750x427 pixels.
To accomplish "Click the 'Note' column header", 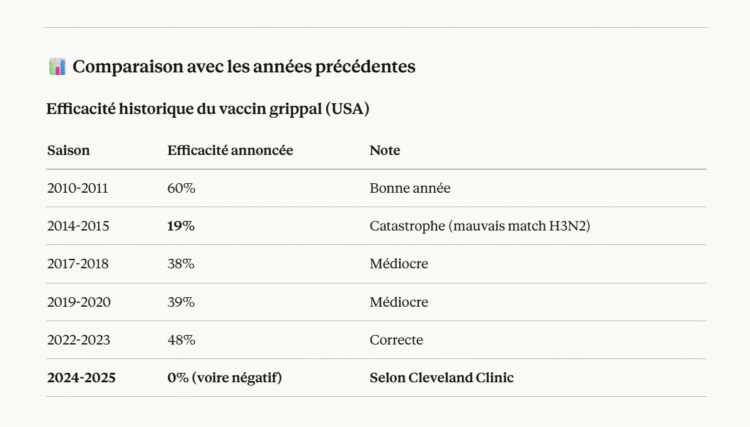I will point(385,150).
